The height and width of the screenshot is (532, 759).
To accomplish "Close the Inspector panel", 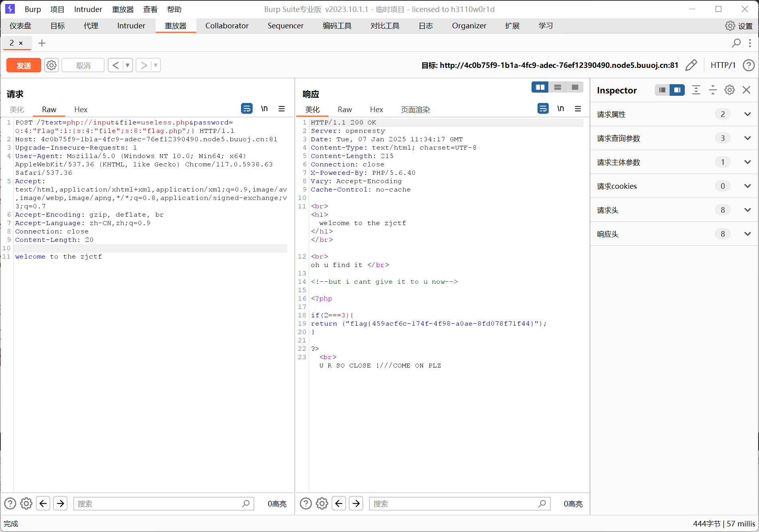I will 746,90.
